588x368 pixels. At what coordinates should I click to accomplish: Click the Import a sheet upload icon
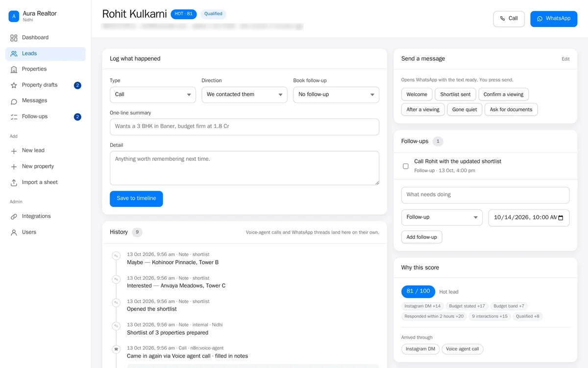14,183
